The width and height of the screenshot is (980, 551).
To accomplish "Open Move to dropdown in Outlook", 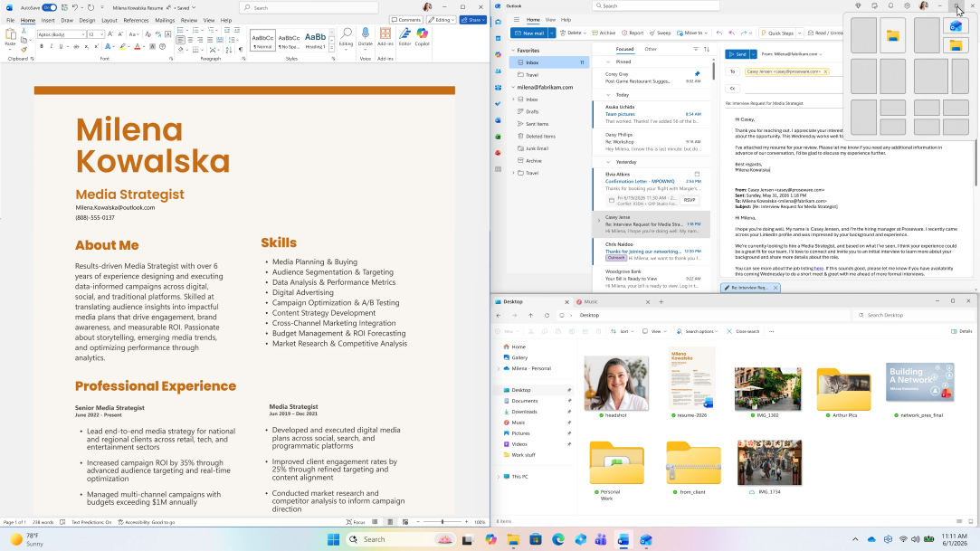I will point(706,33).
